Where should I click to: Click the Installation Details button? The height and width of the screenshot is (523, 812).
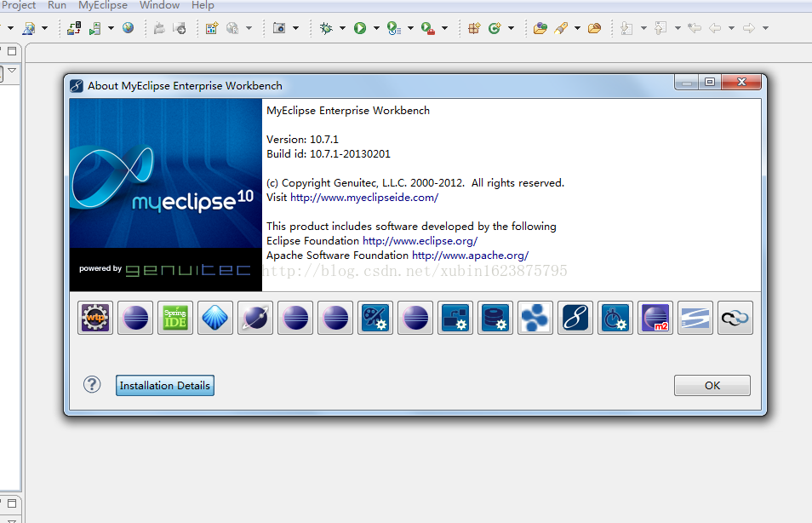(164, 386)
